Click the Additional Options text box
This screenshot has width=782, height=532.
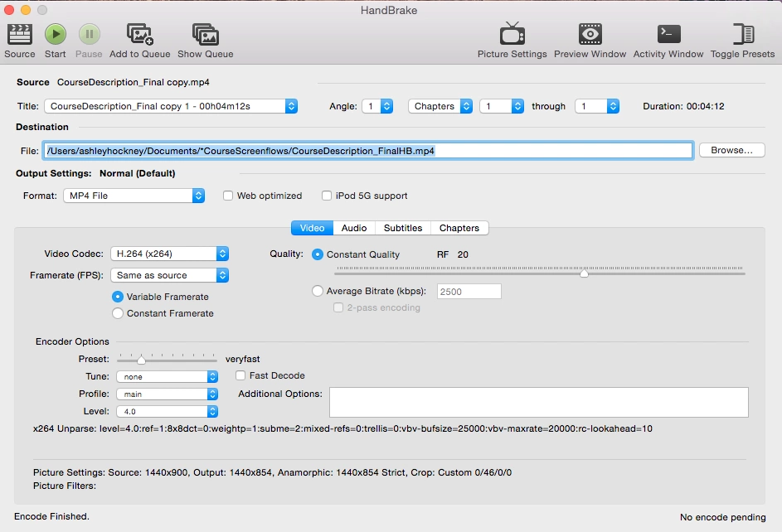pyautogui.click(x=539, y=402)
